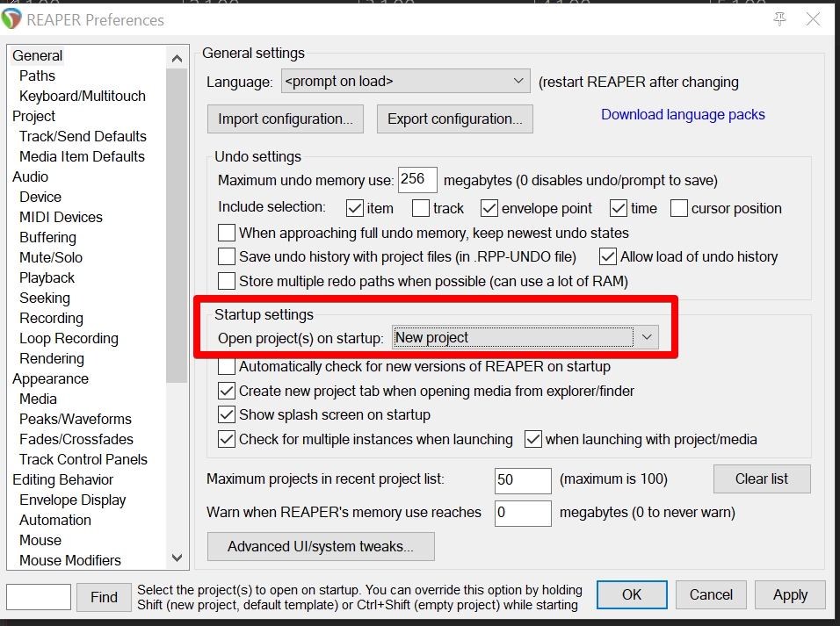Open the Recording settings page

(x=52, y=318)
